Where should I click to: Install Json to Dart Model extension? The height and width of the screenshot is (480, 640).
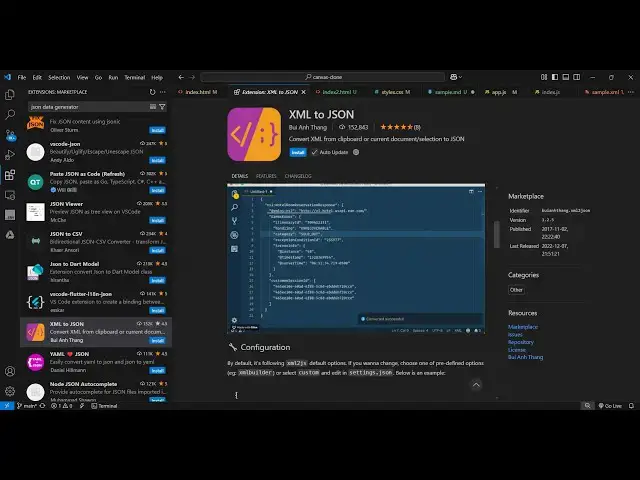157,280
